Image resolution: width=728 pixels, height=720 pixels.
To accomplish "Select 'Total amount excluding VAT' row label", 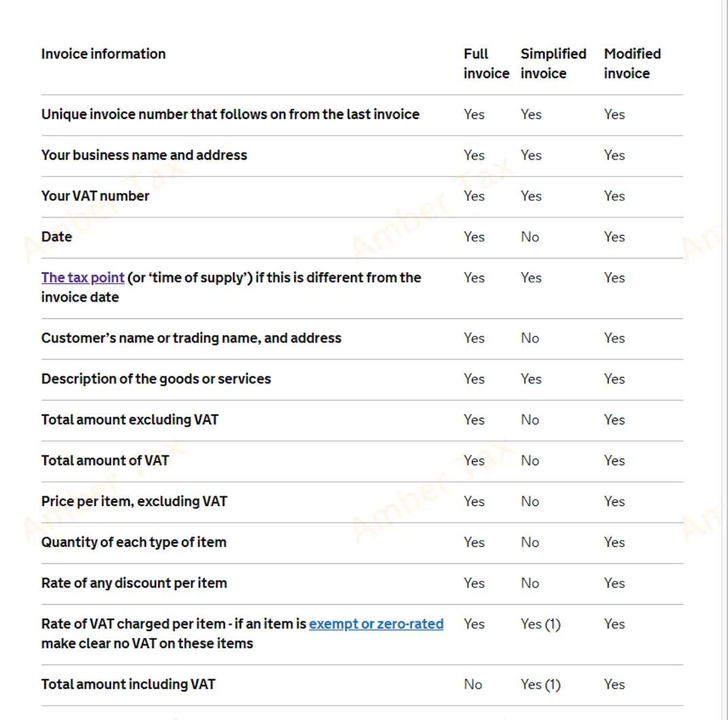I will (x=130, y=419).
